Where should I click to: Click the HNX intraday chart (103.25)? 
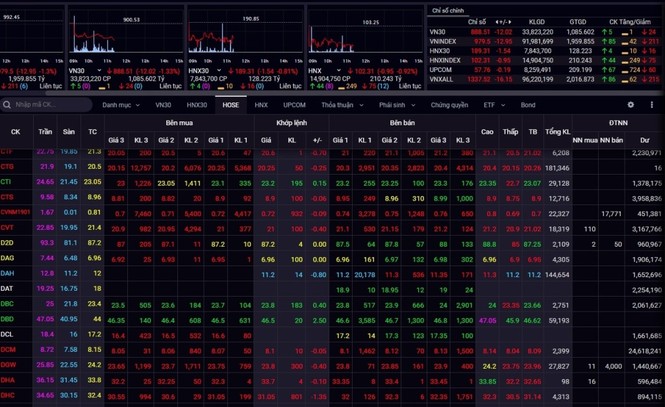pos(366,36)
